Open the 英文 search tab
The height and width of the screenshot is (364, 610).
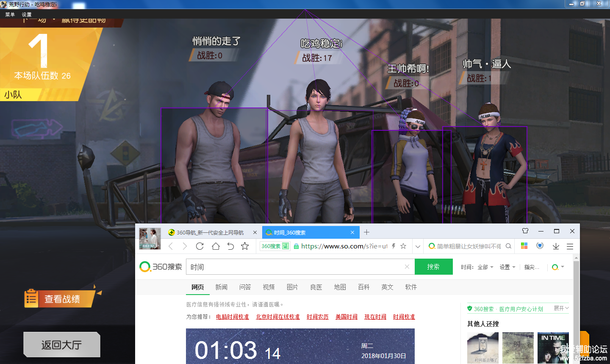click(x=388, y=287)
